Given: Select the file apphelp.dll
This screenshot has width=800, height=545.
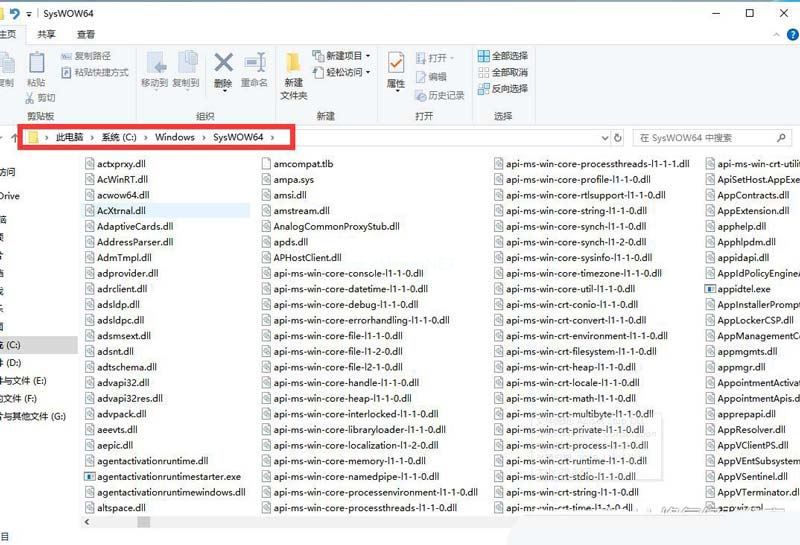Looking at the screenshot, I should (742, 227).
